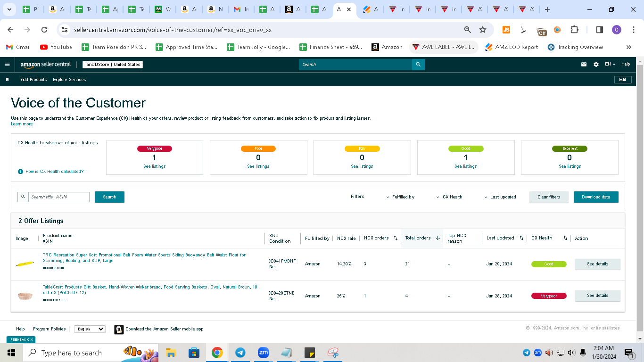
Task: Click the amazon seller central logo
Action: point(46,65)
